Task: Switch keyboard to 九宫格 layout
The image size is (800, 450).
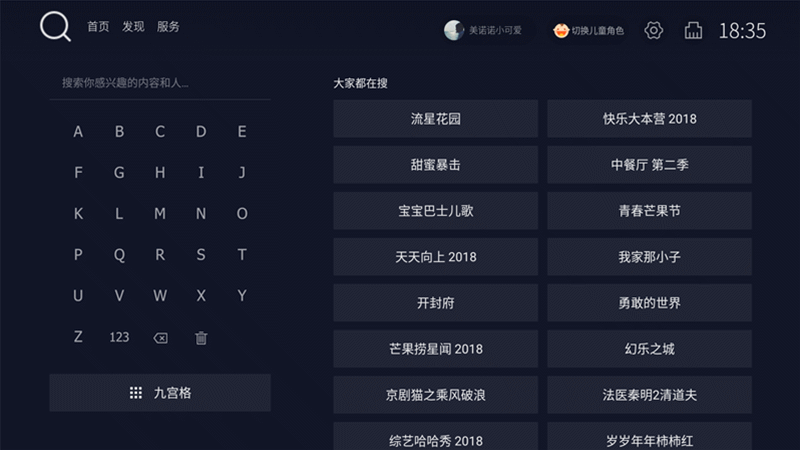Action: point(160,393)
